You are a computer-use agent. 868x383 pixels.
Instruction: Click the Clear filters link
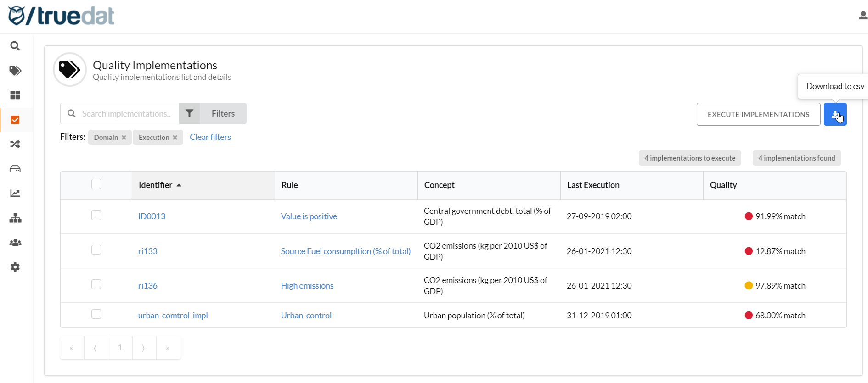tap(210, 137)
